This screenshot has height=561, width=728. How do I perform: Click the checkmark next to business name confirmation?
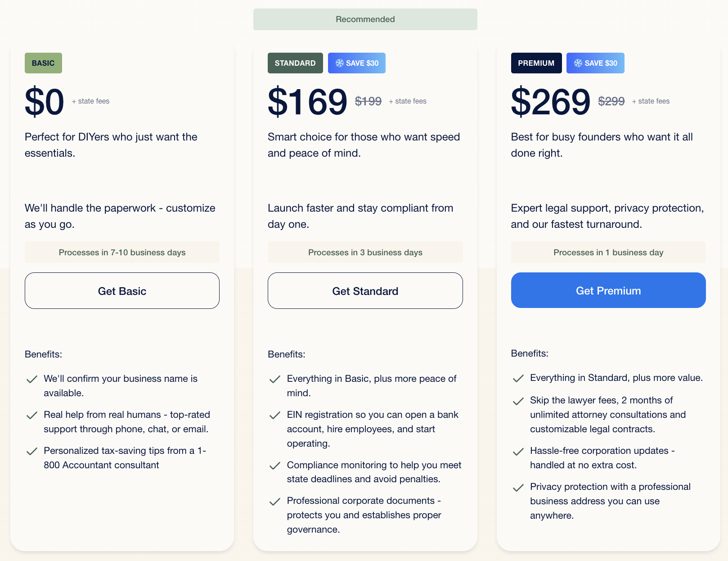(x=32, y=380)
